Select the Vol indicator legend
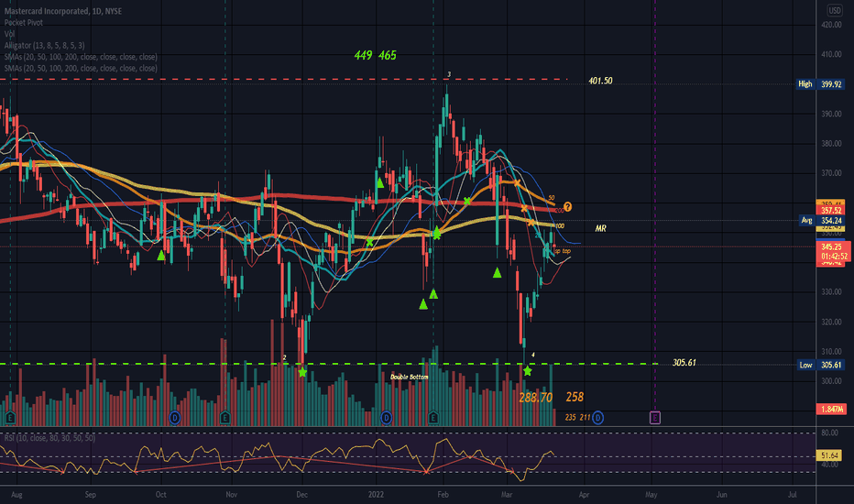The image size is (854, 504). (9, 34)
